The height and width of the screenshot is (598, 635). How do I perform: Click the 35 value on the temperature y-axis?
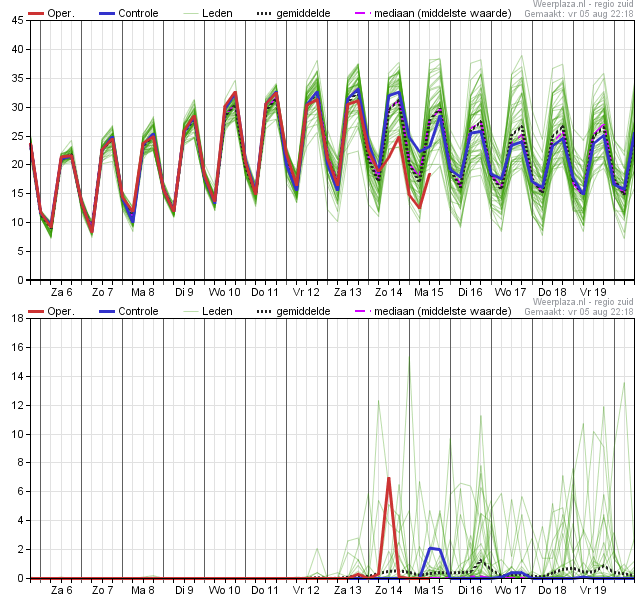tap(18, 78)
